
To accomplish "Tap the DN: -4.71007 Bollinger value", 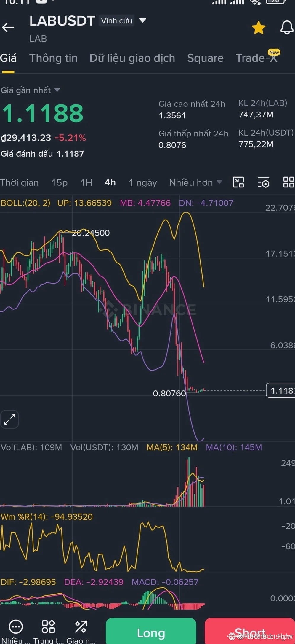I will click(x=206, y=203).
